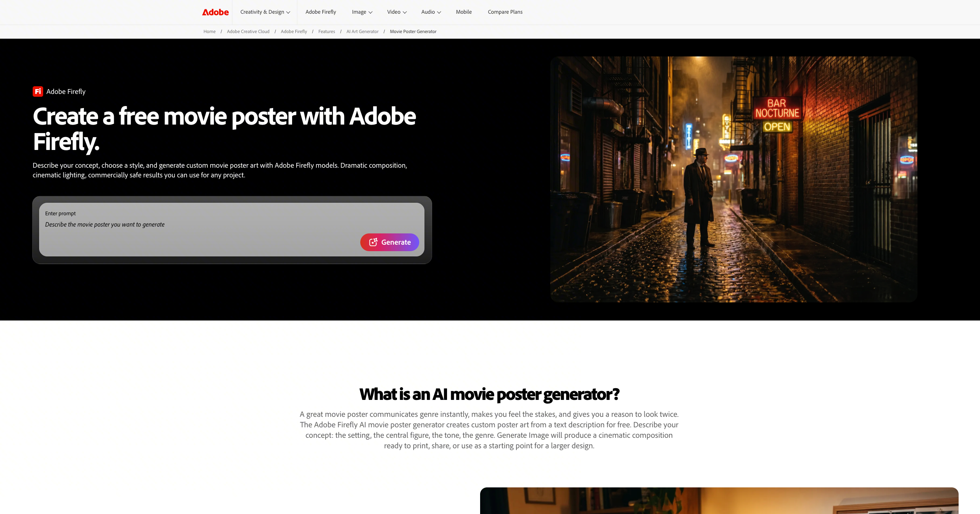Click the red Firefly Fi app icon
Viewport: 980px width, 514px height.
[x=38, y=92]
